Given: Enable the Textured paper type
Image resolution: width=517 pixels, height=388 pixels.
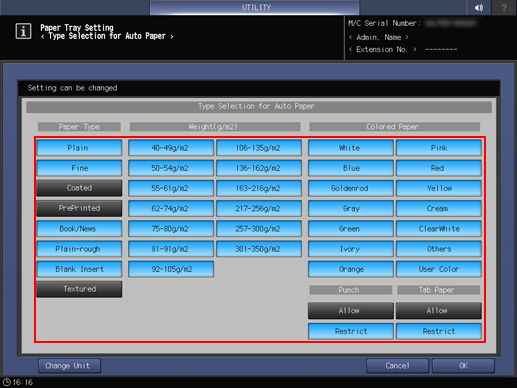Looking at the screenshot, I should (79, 289).
